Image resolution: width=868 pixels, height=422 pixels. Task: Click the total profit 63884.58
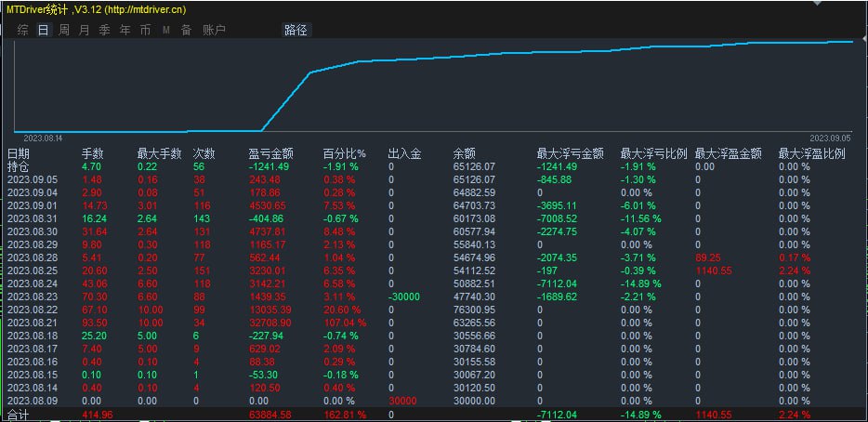(270, 415)
